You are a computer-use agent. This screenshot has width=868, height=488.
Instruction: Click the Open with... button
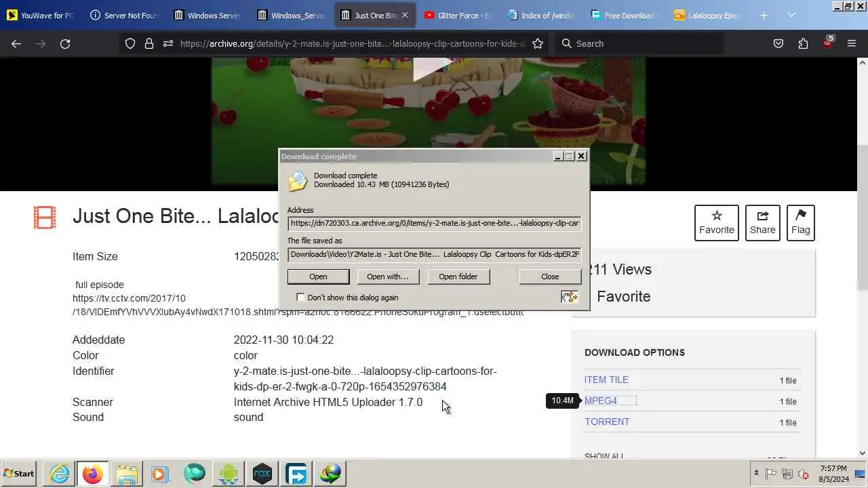coord(387,277)
